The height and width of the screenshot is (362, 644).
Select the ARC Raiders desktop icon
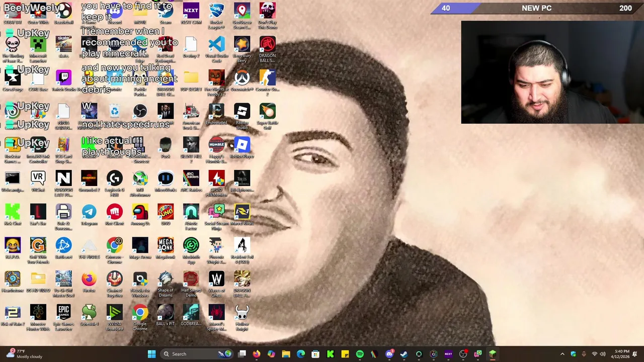point(191,182)
